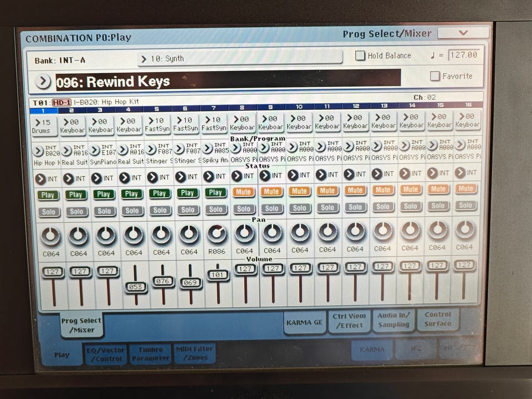Open status popup INT for timbre 1

(x=40, y=179)
